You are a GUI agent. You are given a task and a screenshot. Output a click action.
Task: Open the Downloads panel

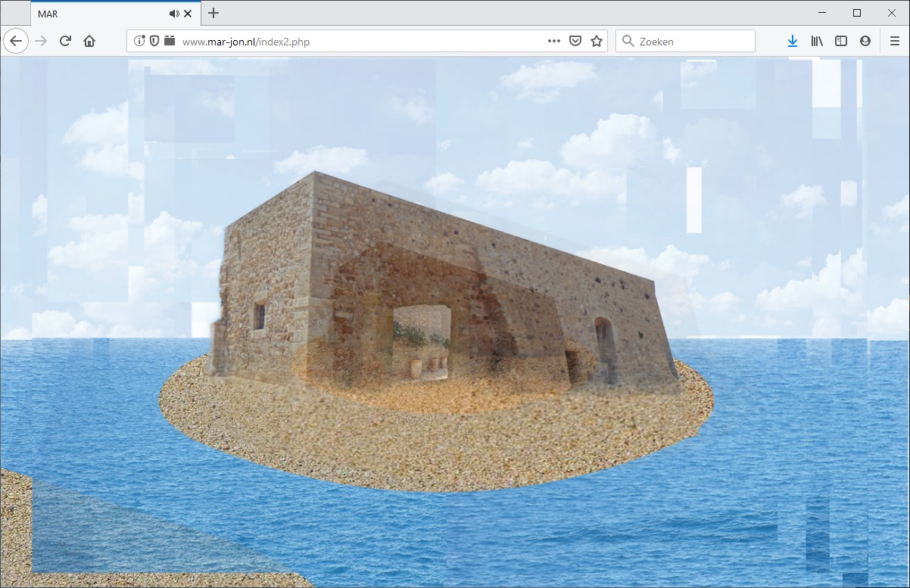[793, 41]
